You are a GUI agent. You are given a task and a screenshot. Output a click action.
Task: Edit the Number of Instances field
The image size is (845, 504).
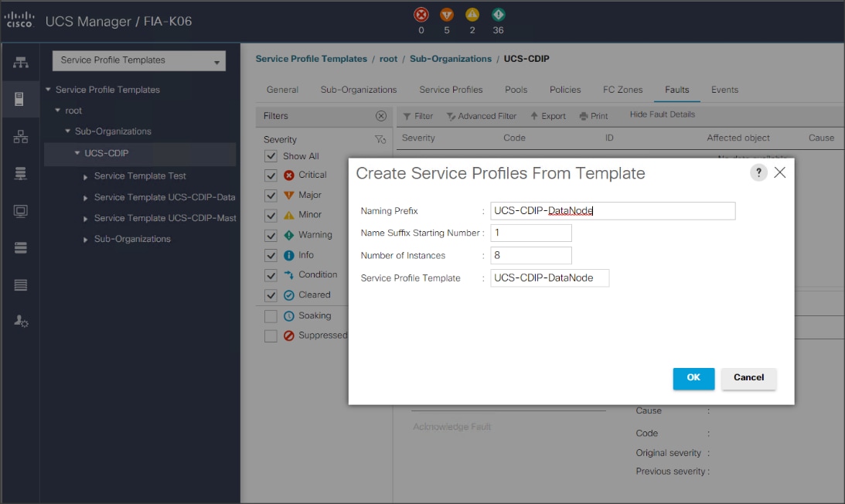(530, 255)
